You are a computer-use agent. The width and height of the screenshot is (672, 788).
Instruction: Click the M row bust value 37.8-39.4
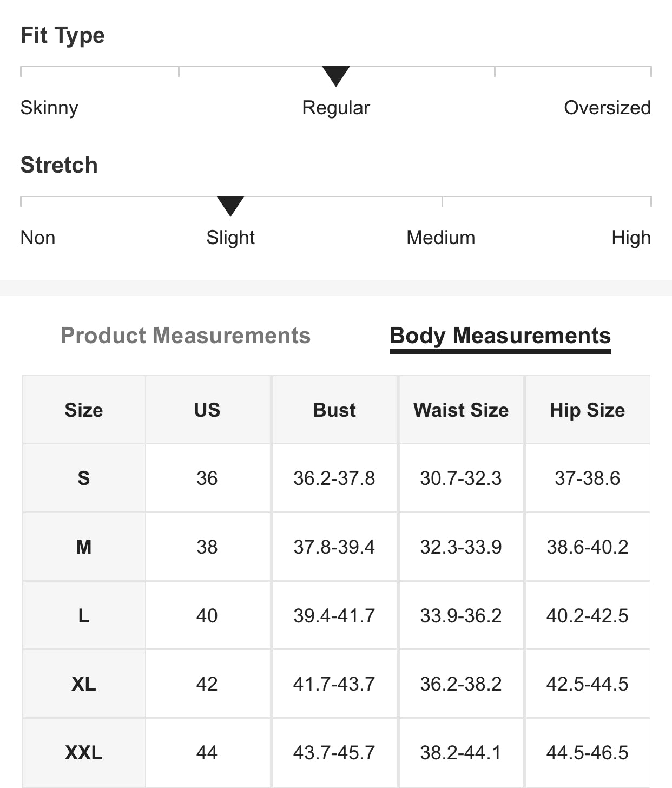tap(334, 547)
